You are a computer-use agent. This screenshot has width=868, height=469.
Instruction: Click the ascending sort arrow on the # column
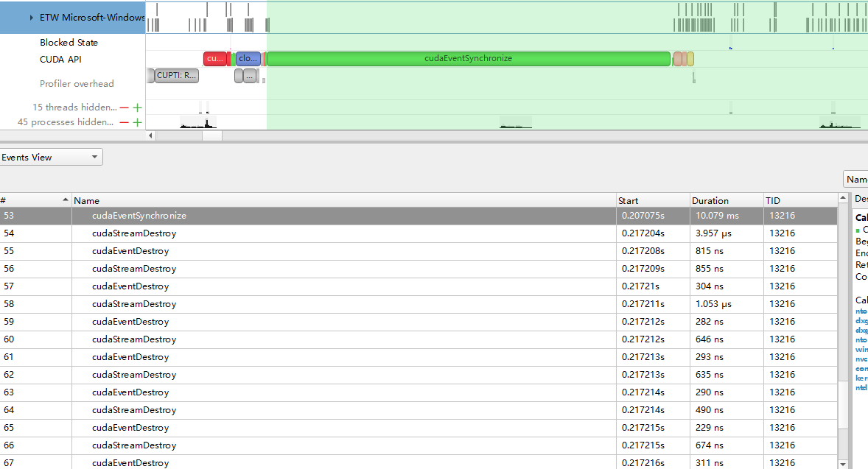[x=65, y=199]
